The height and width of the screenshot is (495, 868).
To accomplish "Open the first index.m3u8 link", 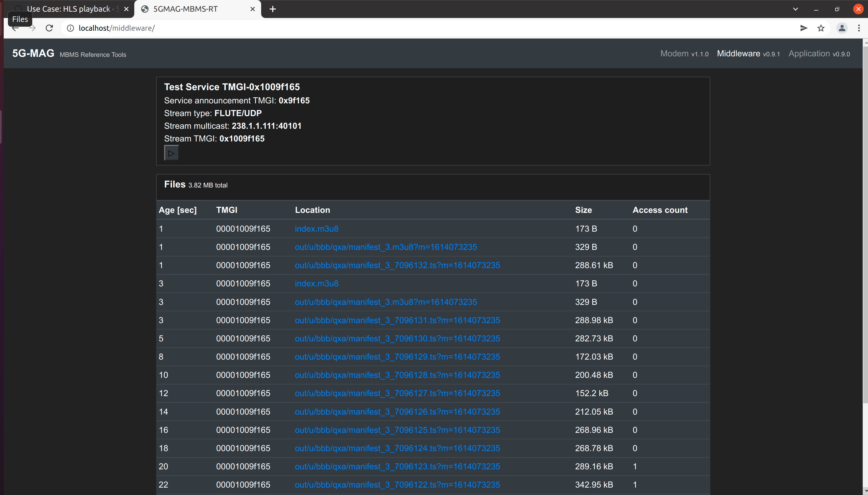I will pyautogui.click(x=316, y=229).
